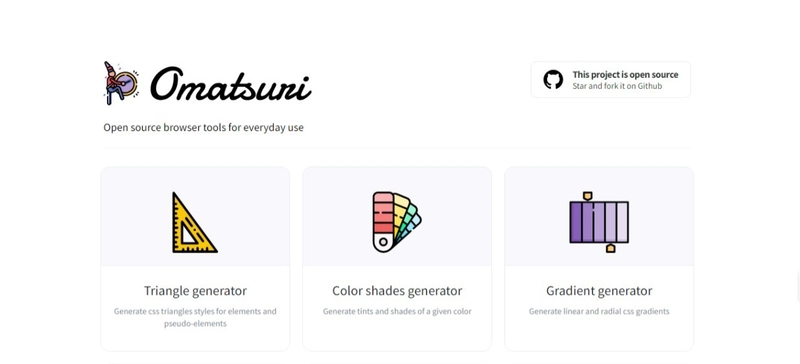Click the yellow triangle ruler icon
Screen dimensions: 800x364
[x=194, y=223]
